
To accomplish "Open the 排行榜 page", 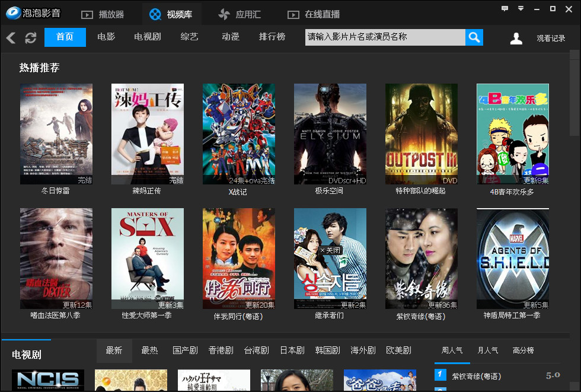I will [272, 37].
